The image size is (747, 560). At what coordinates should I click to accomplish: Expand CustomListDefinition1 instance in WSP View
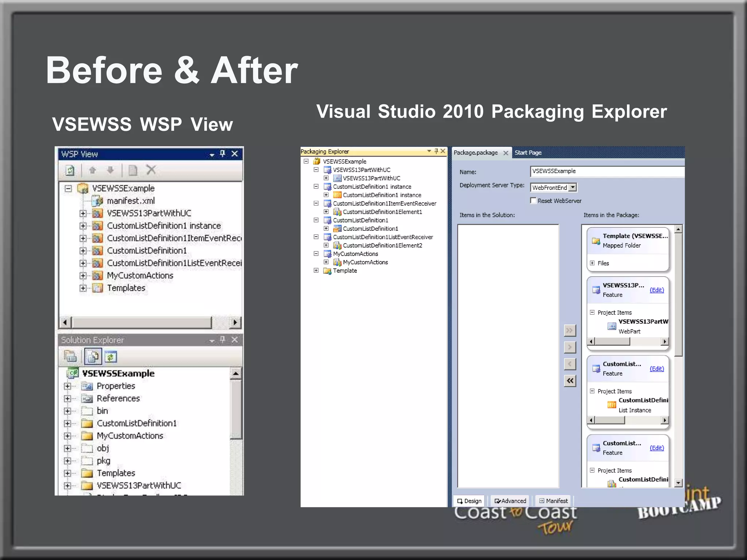coord(83,226)
